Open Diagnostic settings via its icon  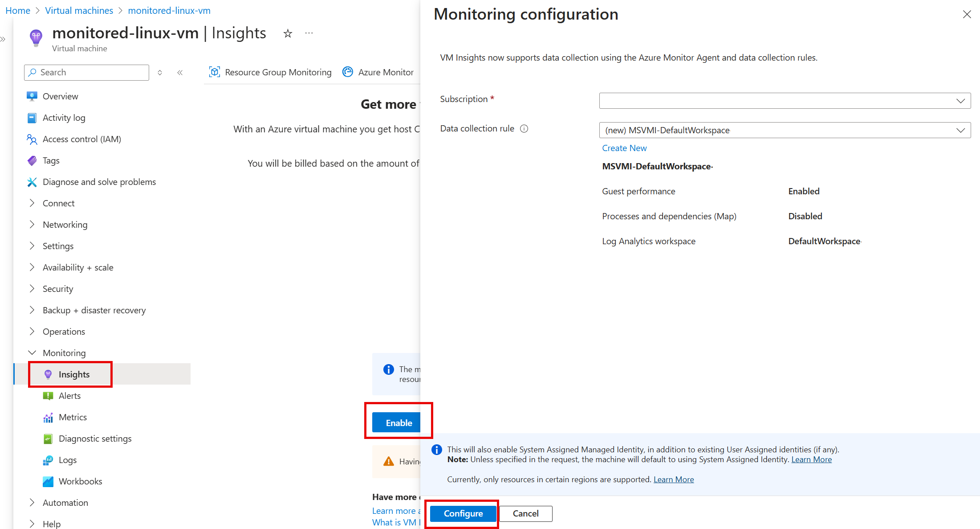tap(48, 439)
